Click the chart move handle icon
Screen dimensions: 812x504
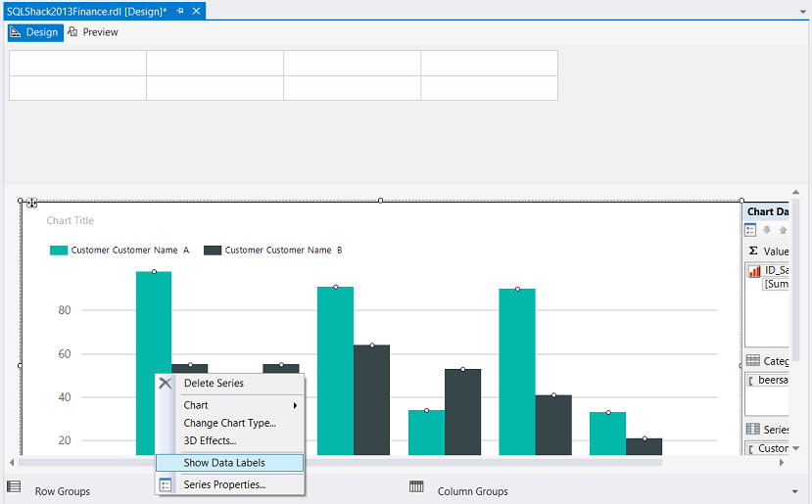click(31, 203)
